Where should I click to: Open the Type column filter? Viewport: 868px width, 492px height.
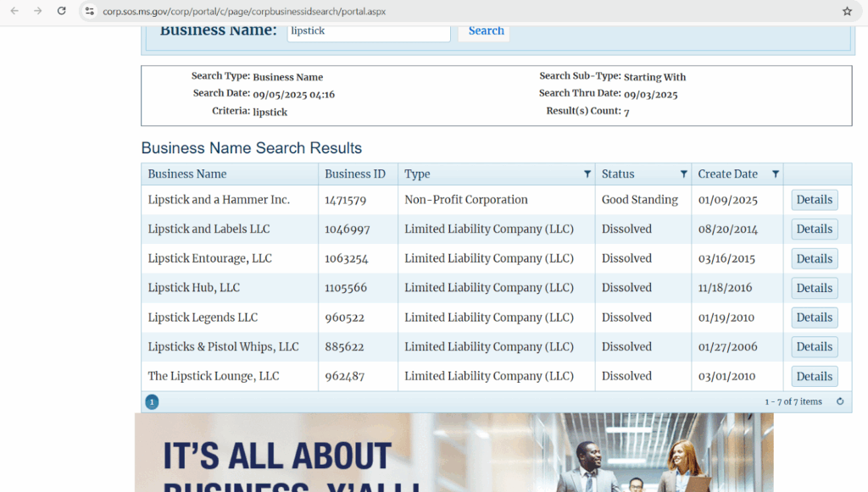(587, 174)
